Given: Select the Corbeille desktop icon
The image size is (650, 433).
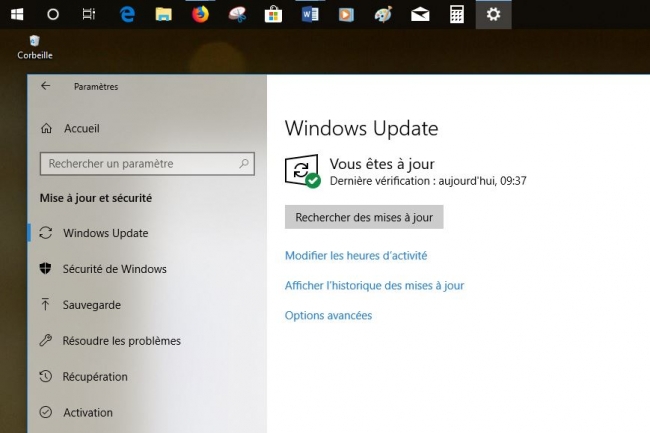Looking at the screenshot, I should point(35,47).
